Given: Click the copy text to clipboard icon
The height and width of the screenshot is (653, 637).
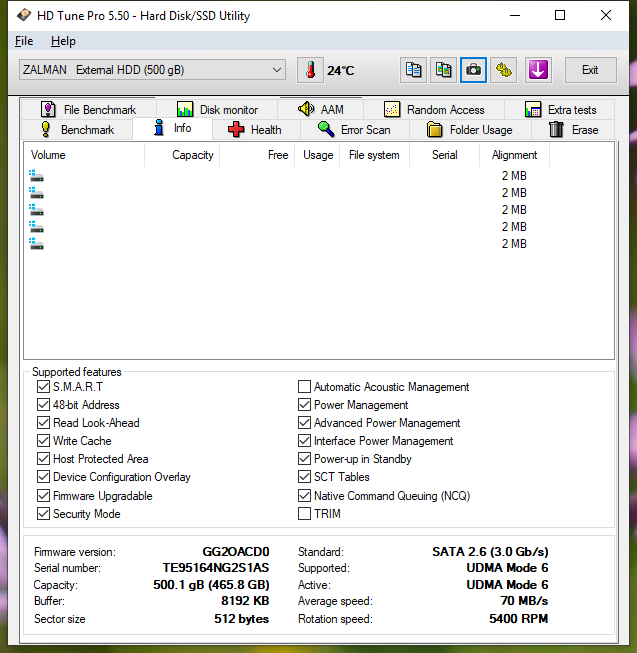Looking at the screenshot, I should pos(413,70).
